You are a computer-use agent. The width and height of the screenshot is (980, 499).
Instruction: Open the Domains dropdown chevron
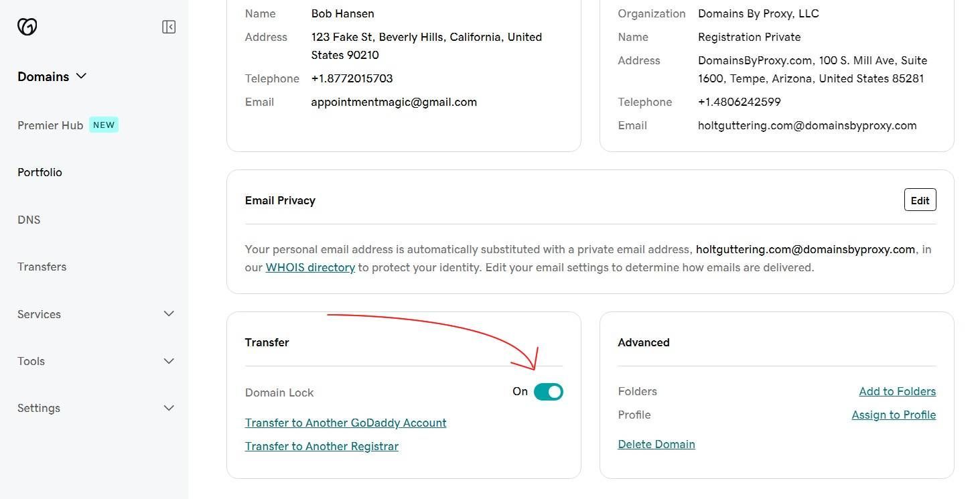[x=82, y=76]
